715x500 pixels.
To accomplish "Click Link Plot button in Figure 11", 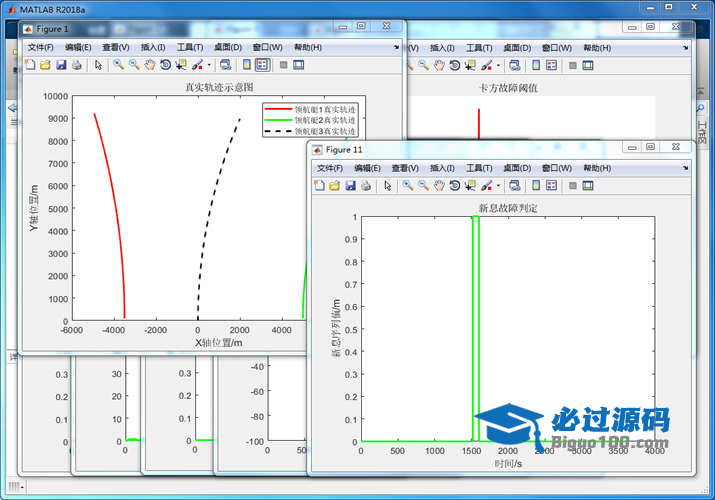I will 515,186.
